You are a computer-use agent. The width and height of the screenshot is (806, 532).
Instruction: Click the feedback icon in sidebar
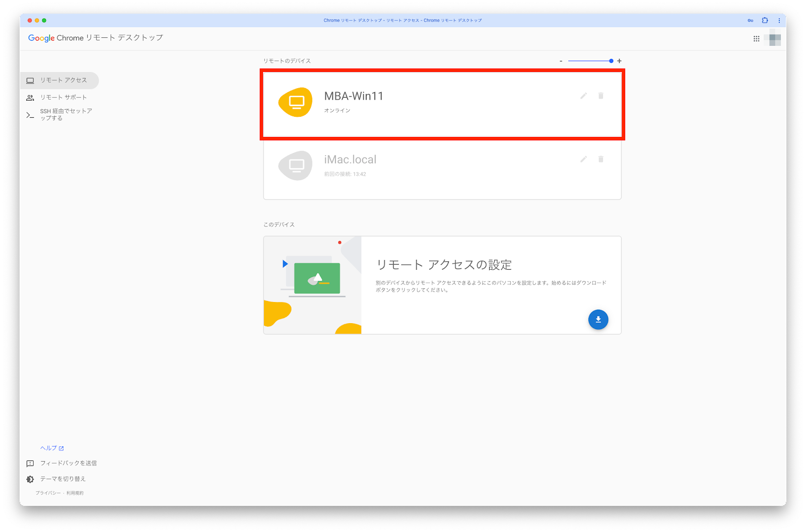coord(30,464)
